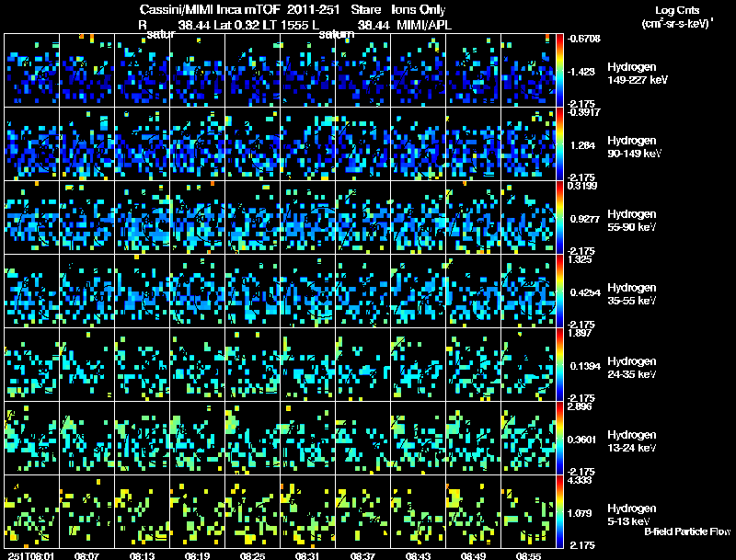Viewport: 736px width, 560px height.
Task: Click the color bar beside Hydrogen 149-227 keV
Action: coord(559,71)
